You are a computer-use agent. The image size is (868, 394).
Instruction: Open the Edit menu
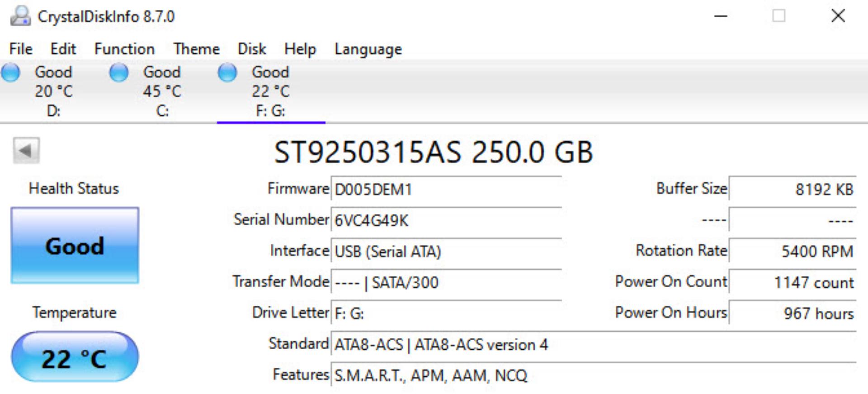(63, 49)
